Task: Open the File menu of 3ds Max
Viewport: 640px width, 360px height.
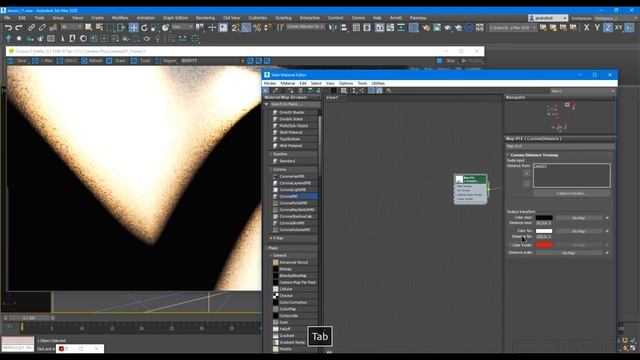Action: tap(7, 18)
